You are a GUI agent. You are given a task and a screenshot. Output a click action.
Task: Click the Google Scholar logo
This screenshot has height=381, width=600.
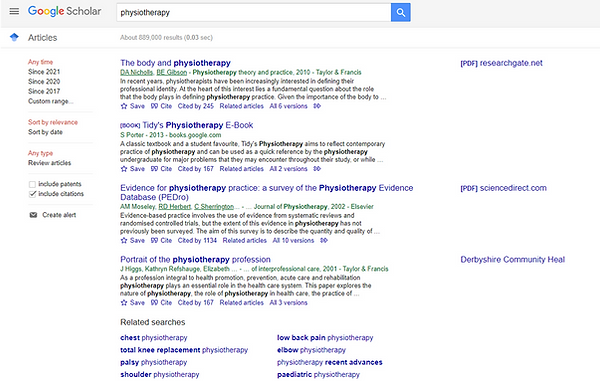point(64,11)
